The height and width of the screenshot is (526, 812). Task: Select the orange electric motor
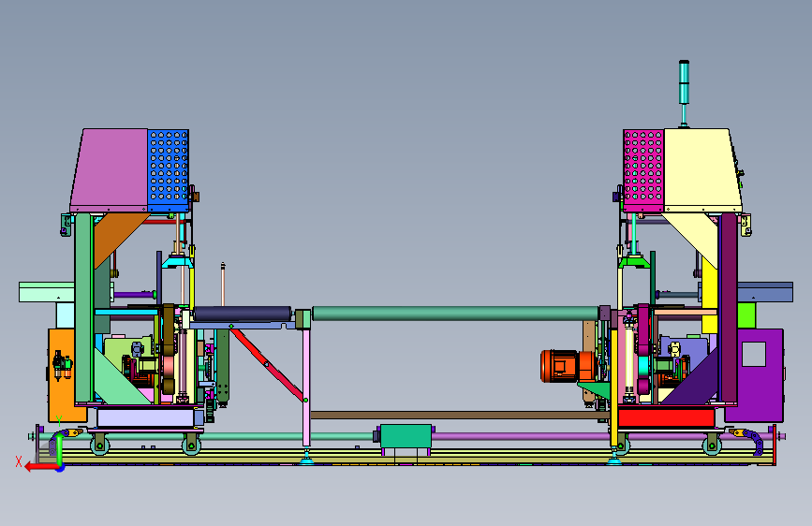coord(568,366)
